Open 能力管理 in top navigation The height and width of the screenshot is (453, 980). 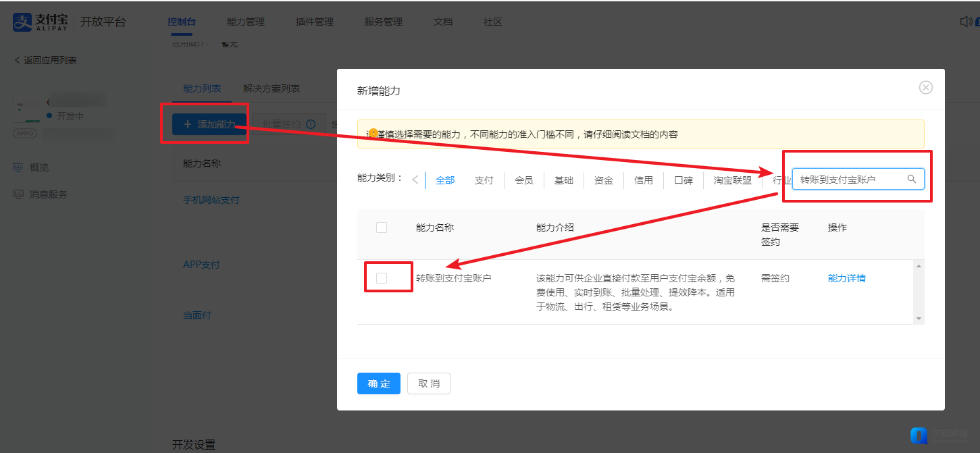[x=246, y=22]
